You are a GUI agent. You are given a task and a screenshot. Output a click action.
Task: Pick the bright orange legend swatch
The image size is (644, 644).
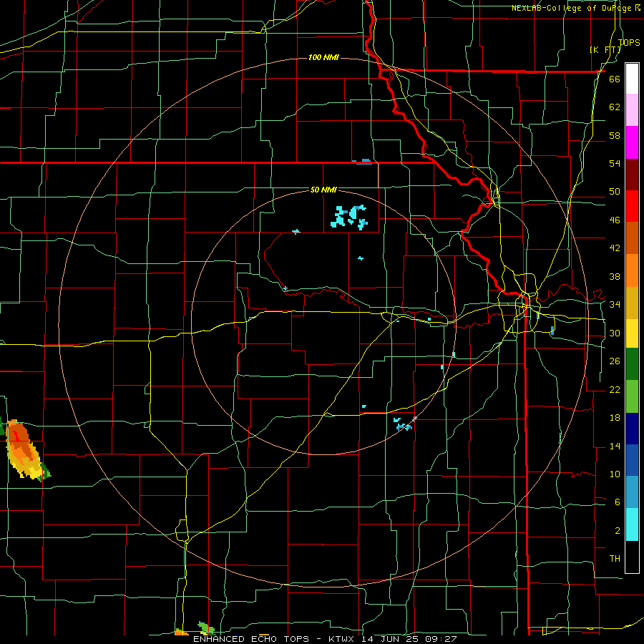coord(632,270)
